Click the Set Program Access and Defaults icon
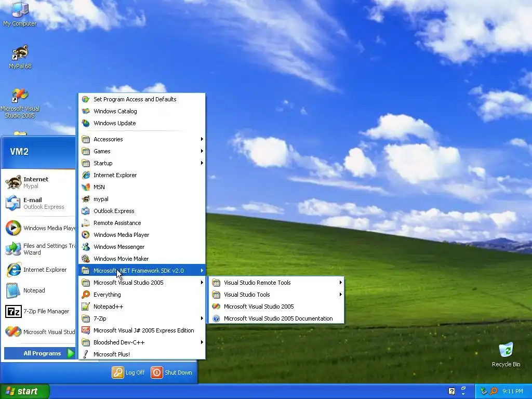 (x=86, y=99)
